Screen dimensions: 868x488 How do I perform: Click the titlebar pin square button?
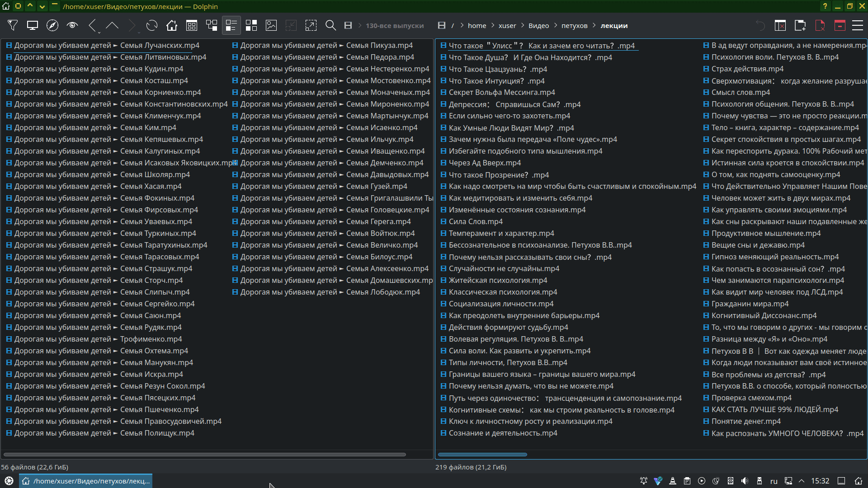[18, 6]
